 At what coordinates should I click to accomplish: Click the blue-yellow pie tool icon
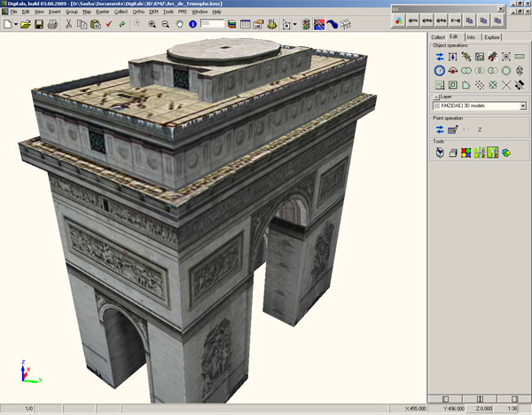(506, 153)
